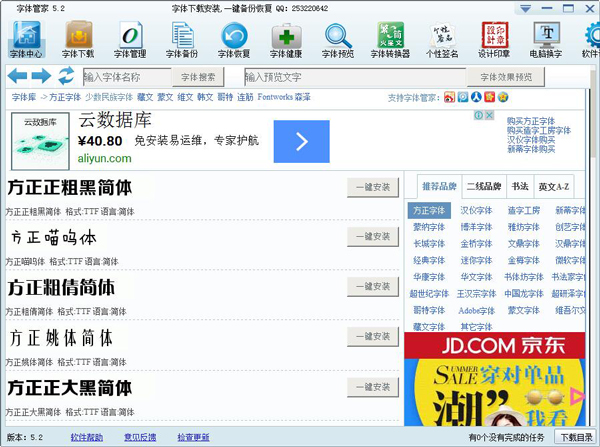Open the 云数据库 ad thumbnail
This screenshot has height=447, width=600.
[40, 141]
